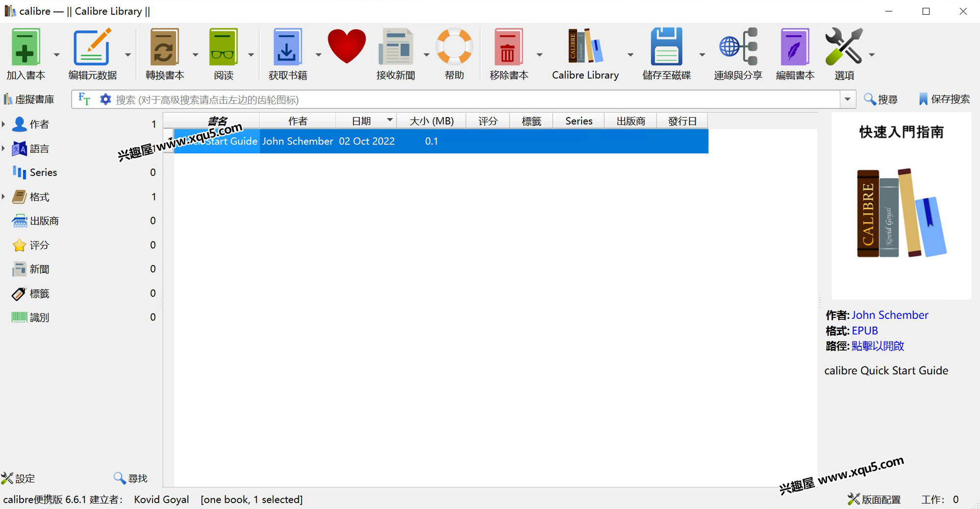Viewport: 980px width, 509px height.
Task: Open Fetch news (接收新聞) icon
Action: (x=395, y=47)
